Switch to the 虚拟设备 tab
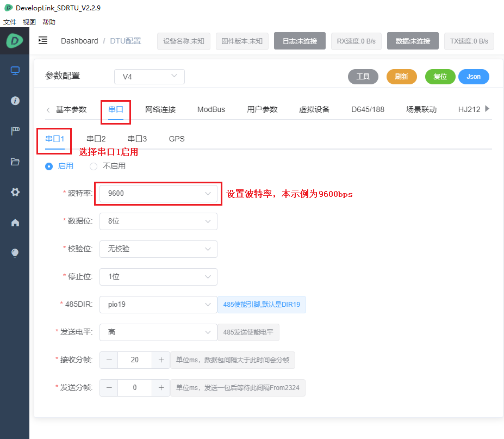The height and width of the screenshot is (439, 504). tap(314, 109)
